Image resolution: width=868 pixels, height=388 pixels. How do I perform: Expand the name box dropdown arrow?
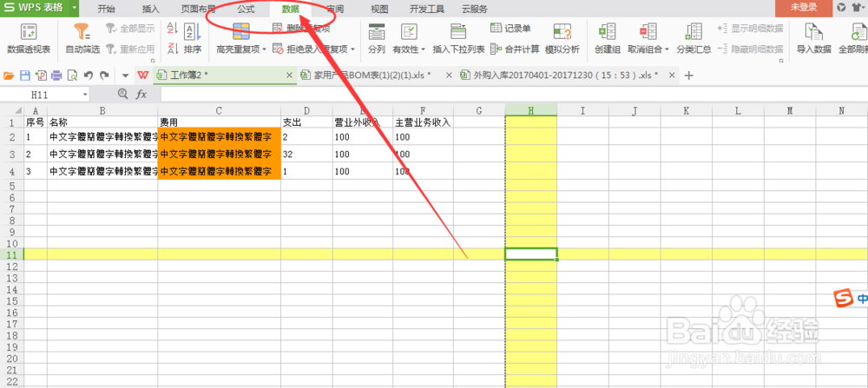coord(85,95)
